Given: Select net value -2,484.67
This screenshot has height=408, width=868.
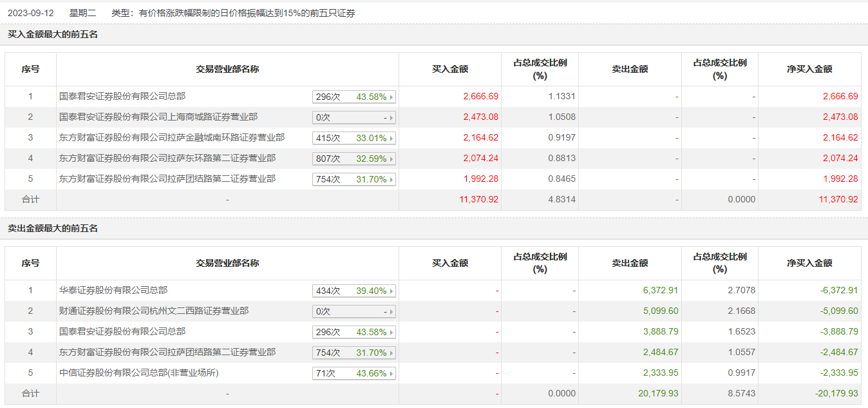Looking at the screenshot, I should click(839, 353).
